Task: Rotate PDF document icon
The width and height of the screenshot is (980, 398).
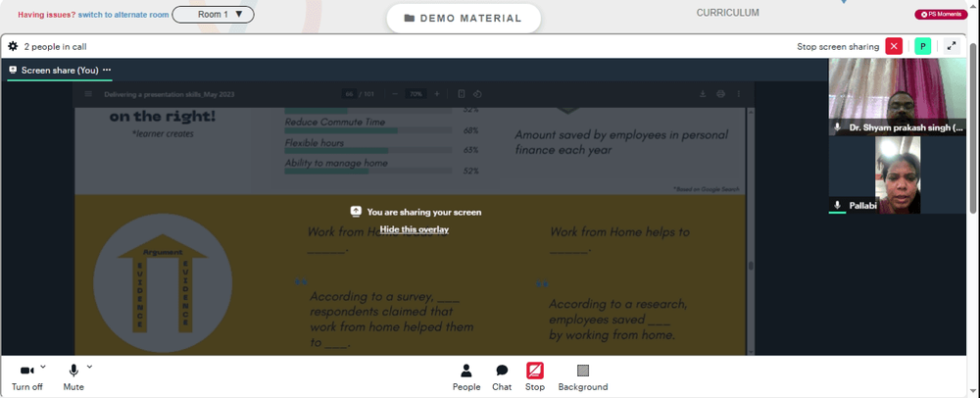Action: (x=477, y=94)
